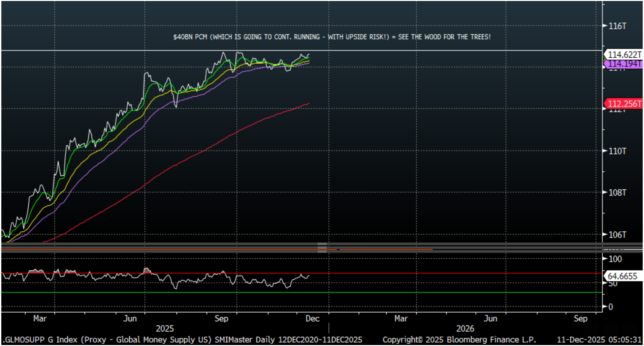
Task: Select the Jun label under year 2025
Action: click(130, 319)
